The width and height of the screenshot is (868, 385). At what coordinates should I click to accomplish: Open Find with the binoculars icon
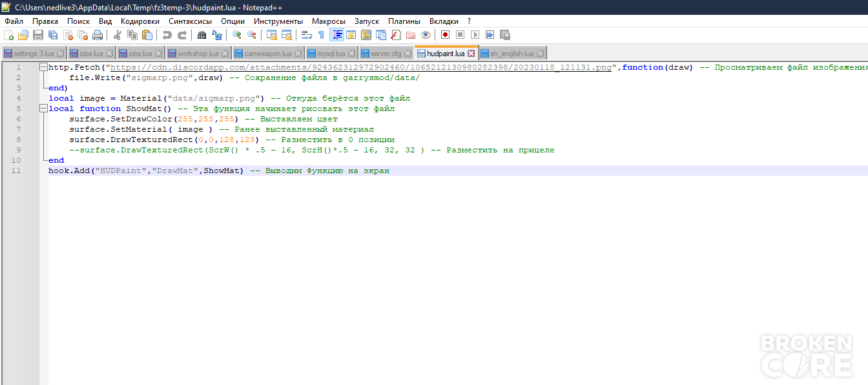click(x=202, y=35)
